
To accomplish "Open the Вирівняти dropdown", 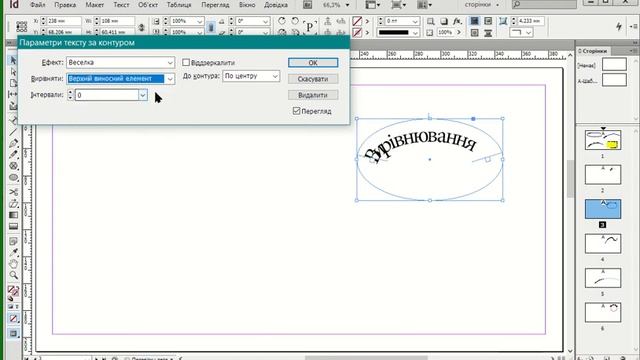I will coord(120,79).
